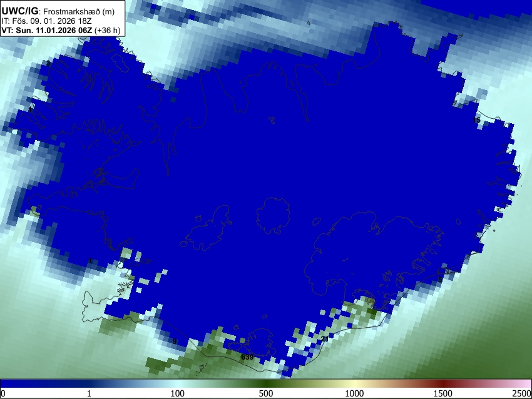
Task: Click the dark green section of the color scale
Action: coord(265,384)
